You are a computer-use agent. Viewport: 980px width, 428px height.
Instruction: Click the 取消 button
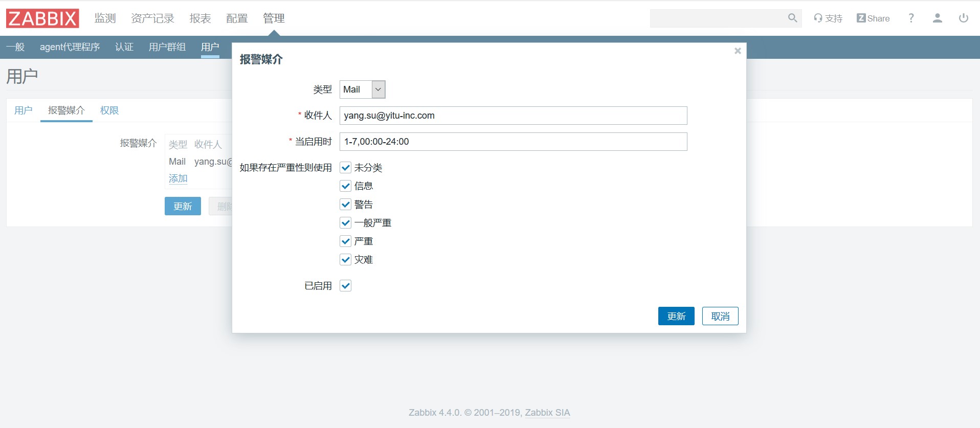[720, 316]
